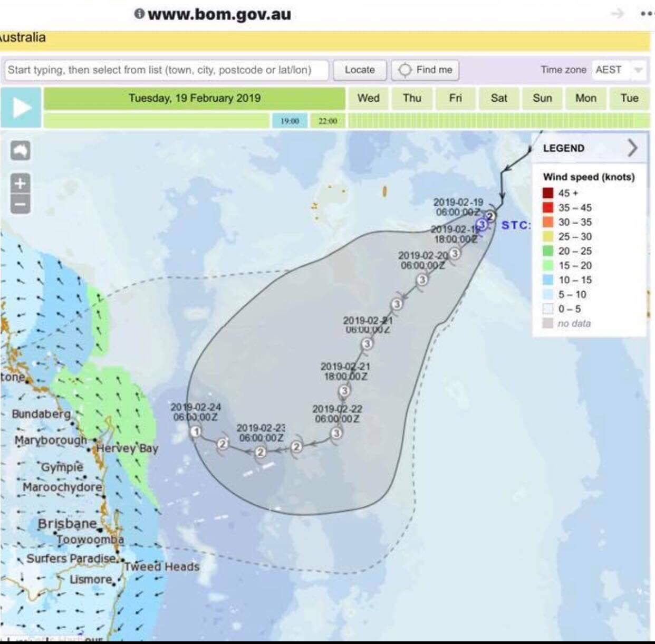
Task: Click the Australia map reset icon
Action: (21, 151)
